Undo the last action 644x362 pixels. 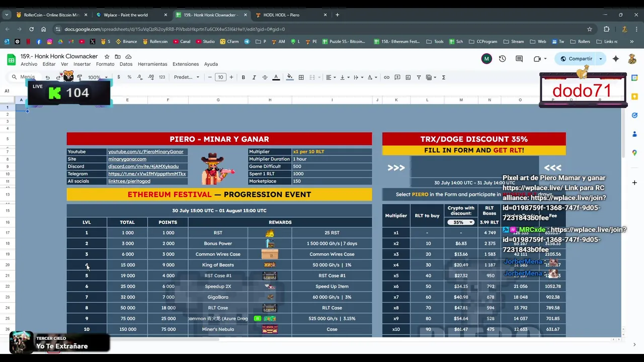pyautogui.click(x=47, y=77)
